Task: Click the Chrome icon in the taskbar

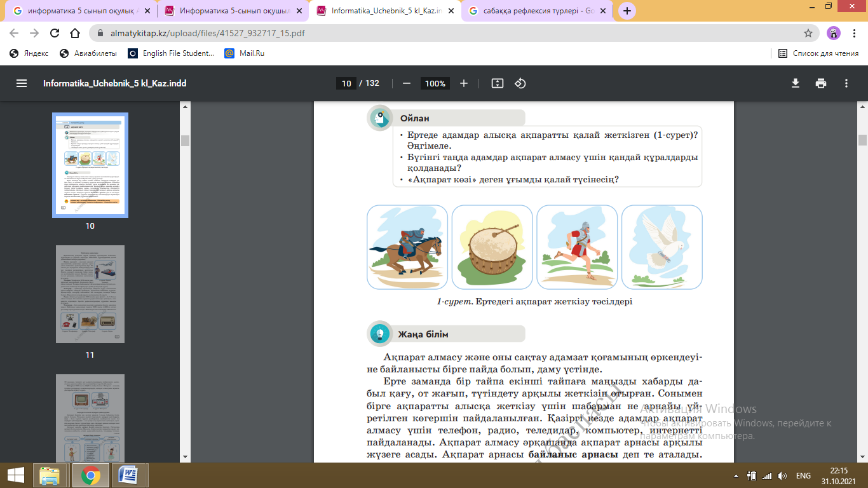Action: (x=90, y=475)
